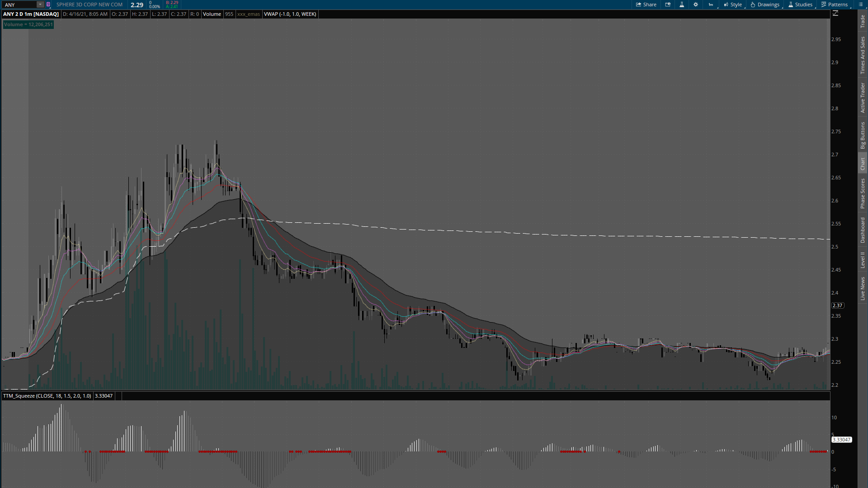
Task: Click the purple symbol link icon
Action: (48, 5)
